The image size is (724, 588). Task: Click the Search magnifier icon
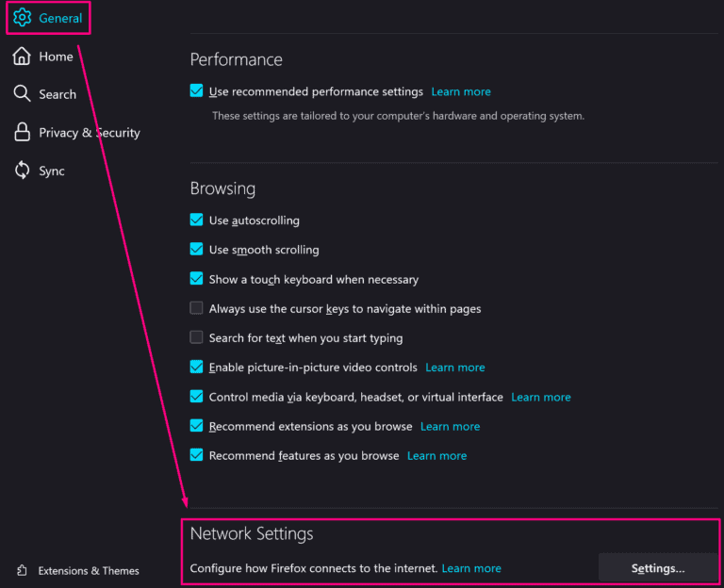pyautogui.click(x=22, y=94)
